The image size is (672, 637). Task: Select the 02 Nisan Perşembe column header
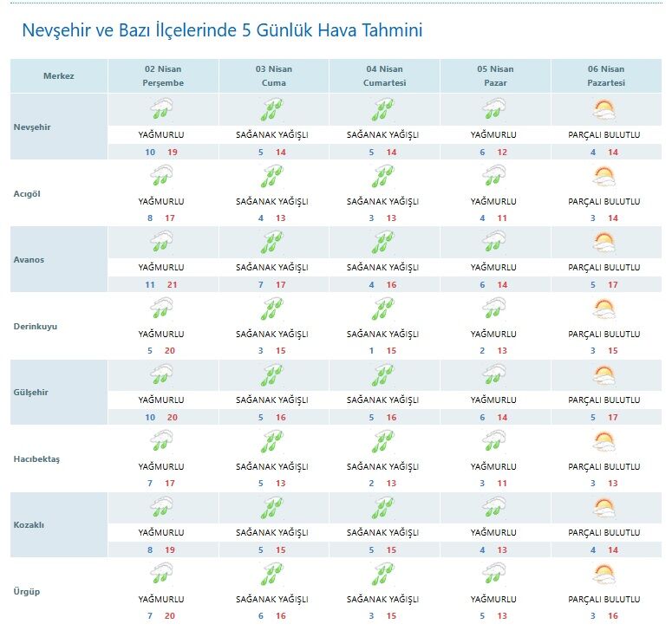click(162, 76)
